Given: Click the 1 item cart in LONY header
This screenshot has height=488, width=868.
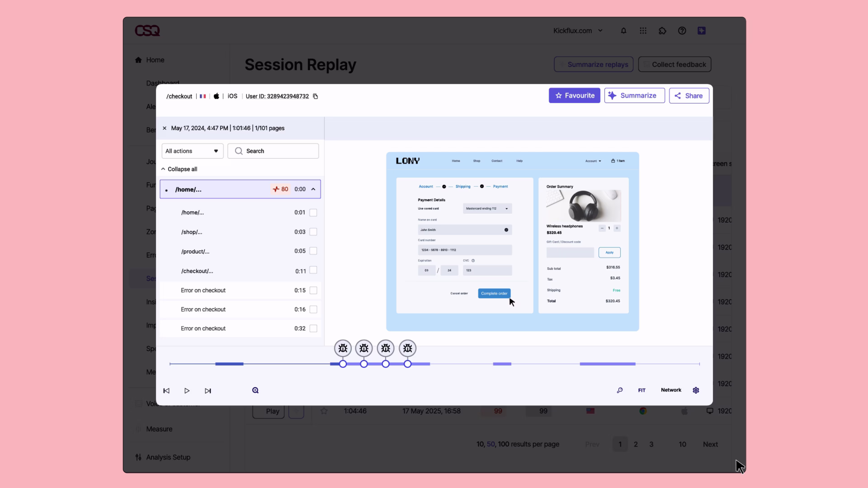Looking at the screenshot, I should coord(618,161).
